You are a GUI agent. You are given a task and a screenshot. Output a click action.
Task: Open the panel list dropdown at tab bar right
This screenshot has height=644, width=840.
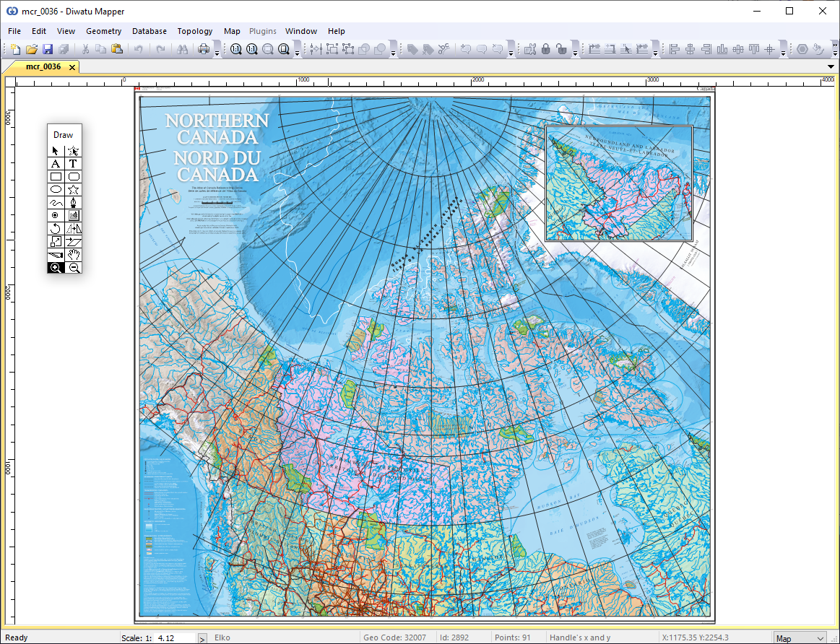[x=829, y=66]
